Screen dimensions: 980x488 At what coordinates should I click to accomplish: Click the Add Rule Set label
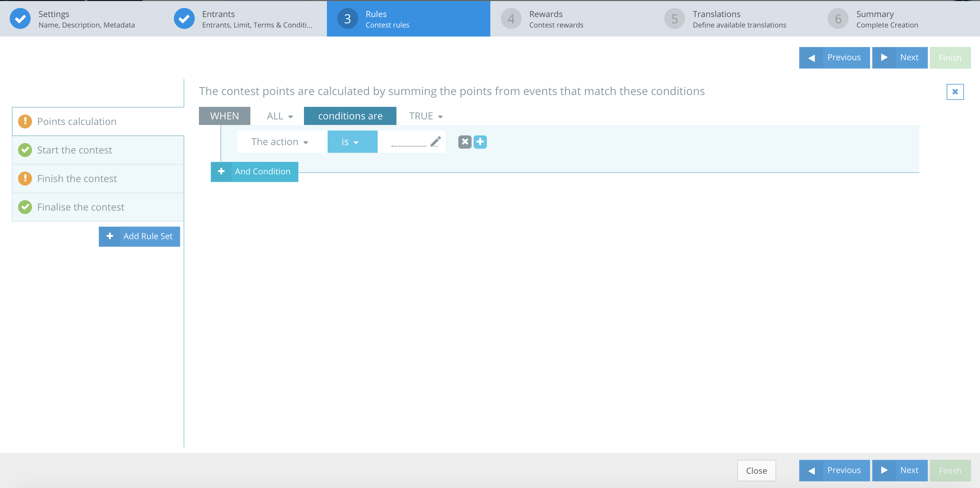[148, 236]
